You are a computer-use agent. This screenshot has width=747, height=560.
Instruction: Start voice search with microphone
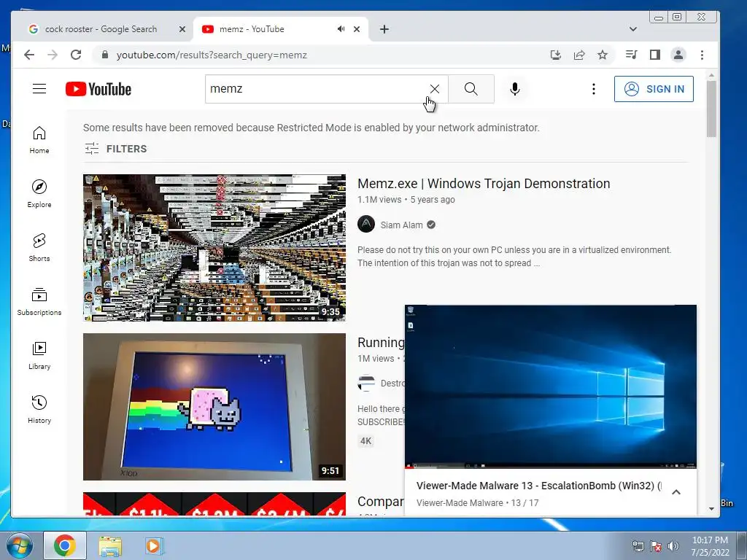(514, 89)
